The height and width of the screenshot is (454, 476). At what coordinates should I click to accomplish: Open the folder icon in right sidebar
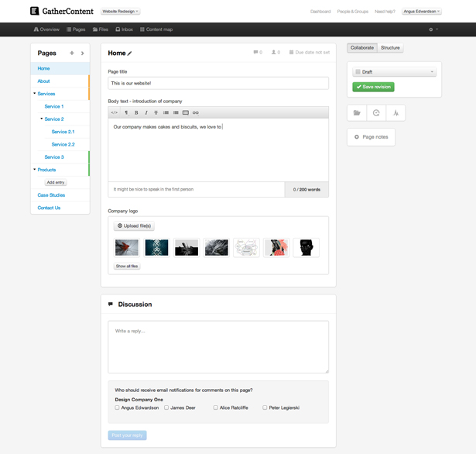357,113
